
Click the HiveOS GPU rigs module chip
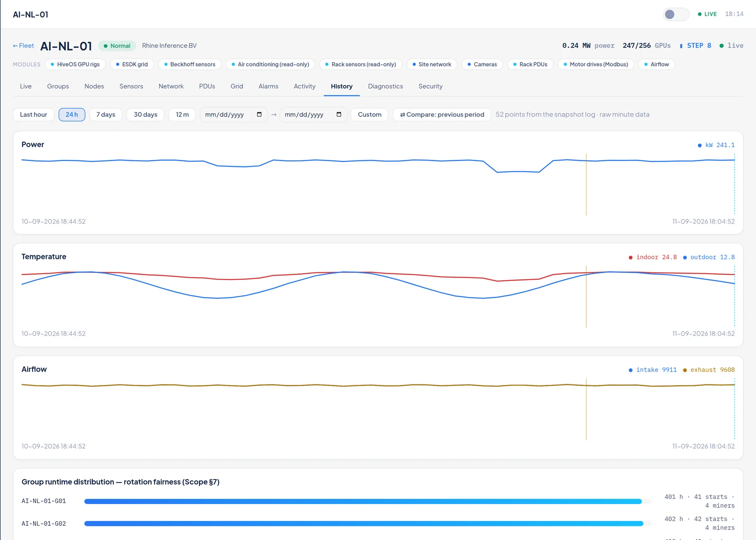pos(75,64)
